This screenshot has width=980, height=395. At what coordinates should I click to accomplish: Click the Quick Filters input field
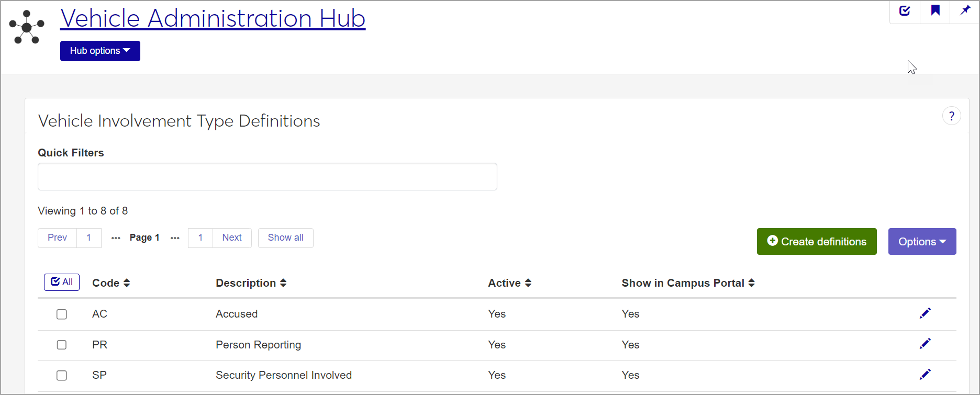267,177
